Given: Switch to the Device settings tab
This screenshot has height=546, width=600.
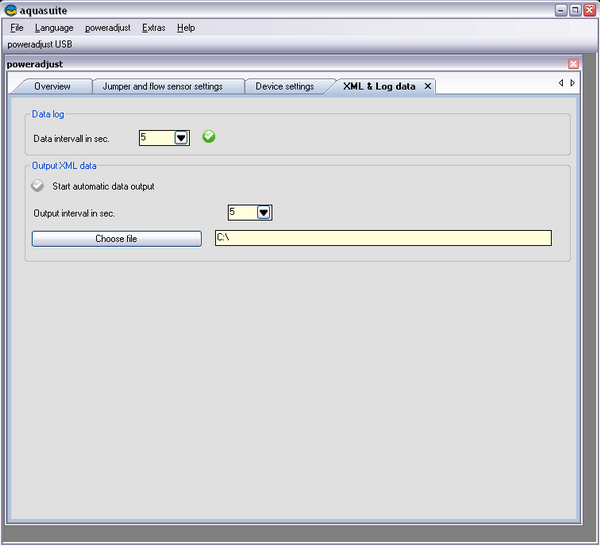Looking at the screenshot, I should pos(285,86).
